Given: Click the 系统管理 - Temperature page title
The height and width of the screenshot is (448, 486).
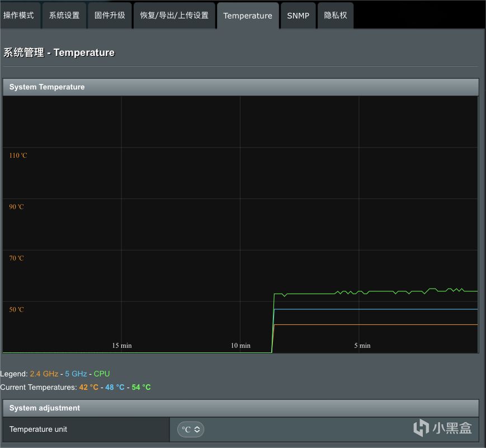Looking at the screenshot, I should pyautogui.click(x=59, y=53).
